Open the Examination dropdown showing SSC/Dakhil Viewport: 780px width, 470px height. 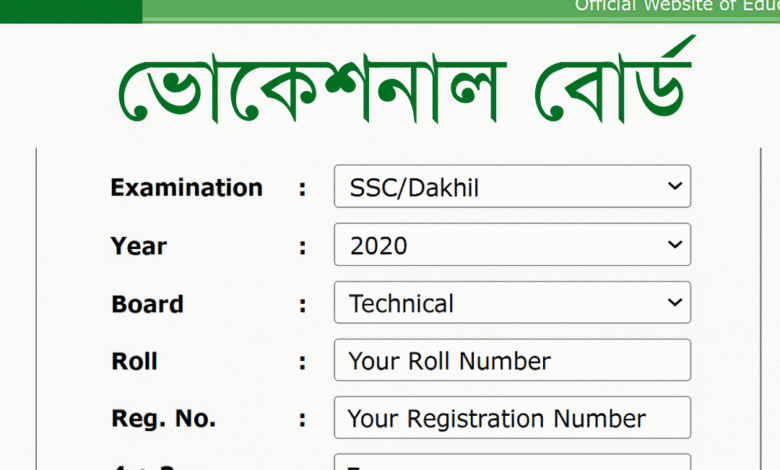pyautogui.click(x=512, y=186)
